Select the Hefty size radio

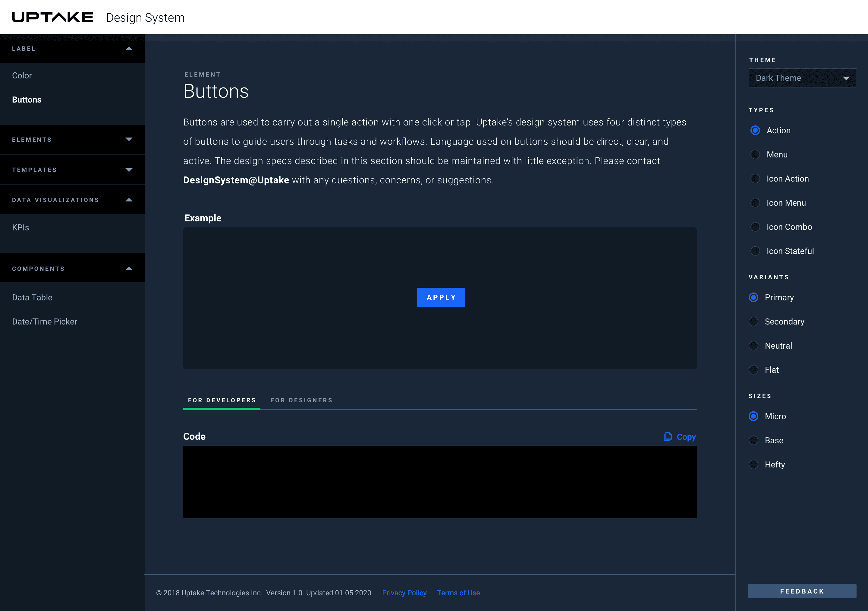pos(753,465)
